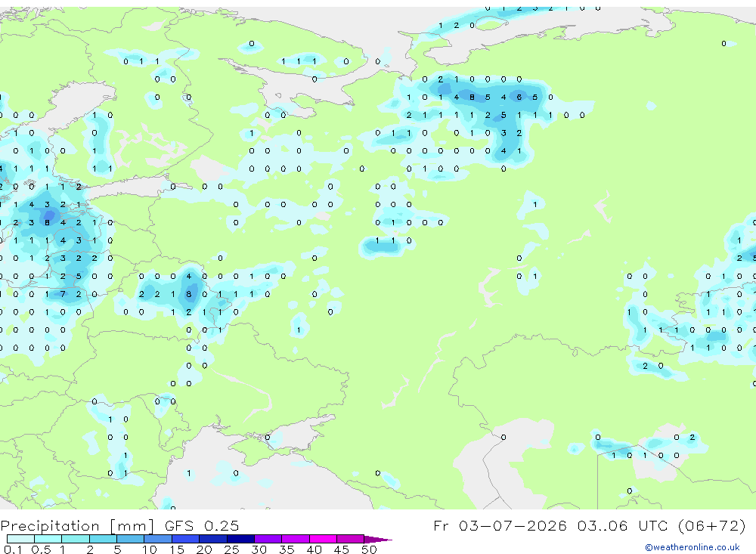Click the 'Precipitation' title word

50,525
